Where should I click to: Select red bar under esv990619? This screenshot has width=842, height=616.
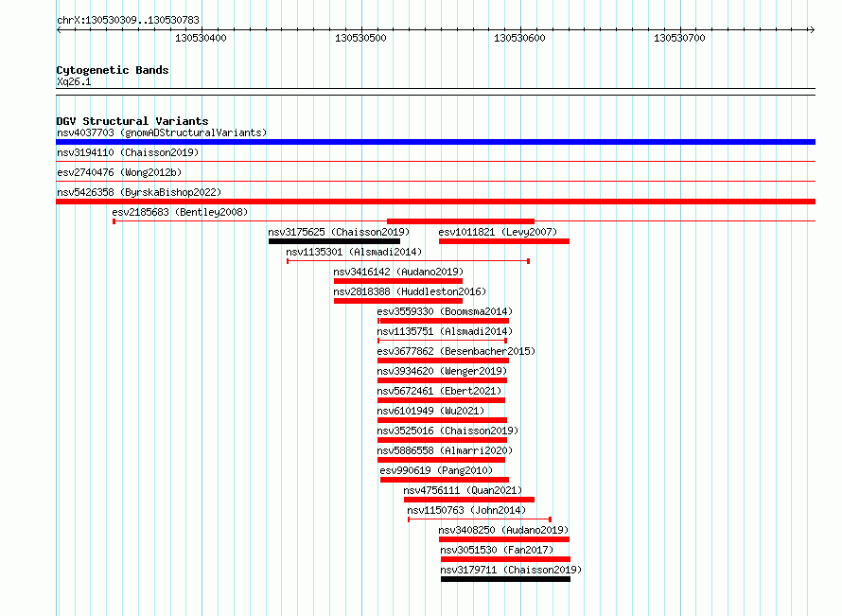coord(445,480)
